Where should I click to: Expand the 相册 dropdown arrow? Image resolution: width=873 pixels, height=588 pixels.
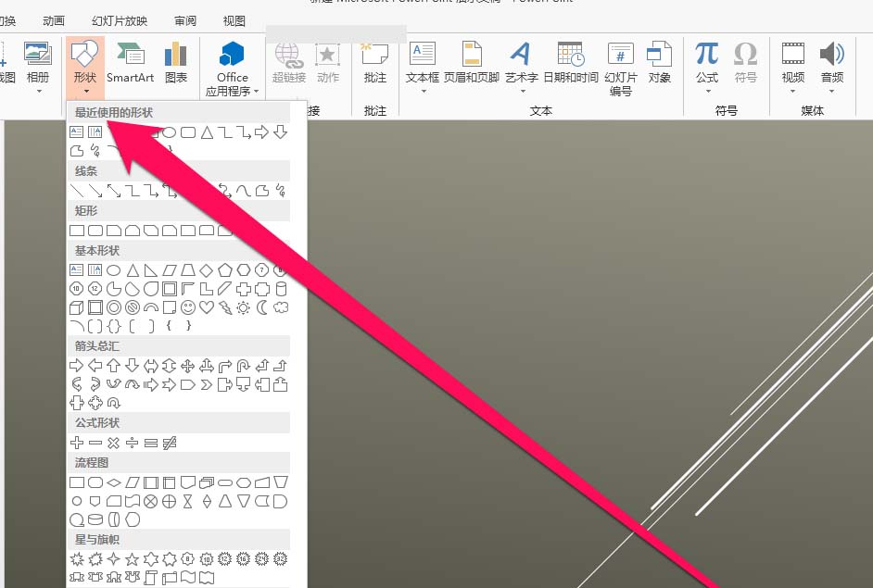[x=38, y=91]
